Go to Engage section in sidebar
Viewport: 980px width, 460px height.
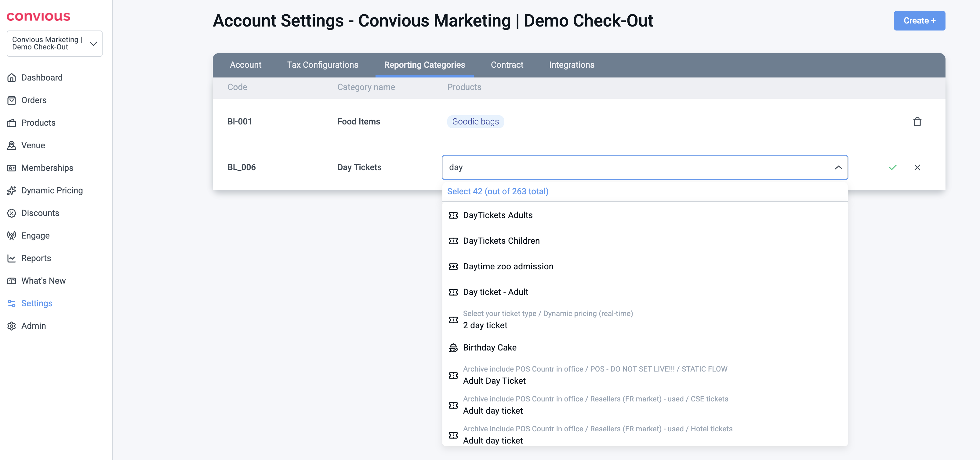pos(35,236)
